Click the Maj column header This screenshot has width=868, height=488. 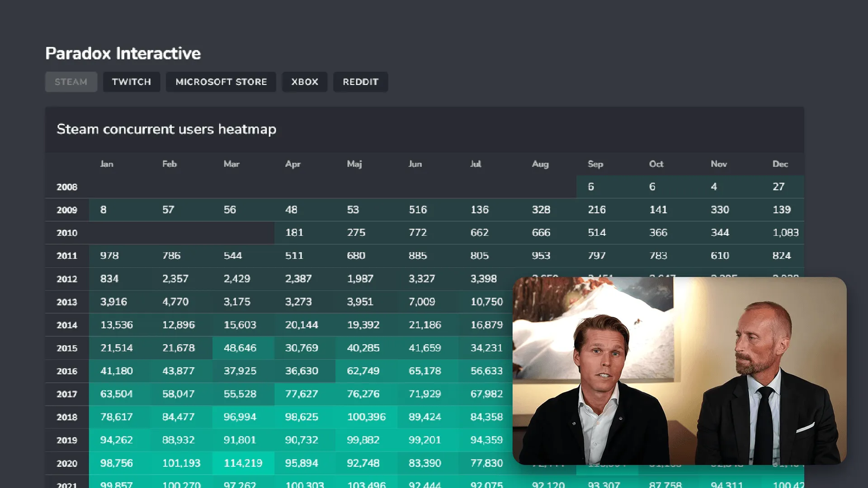354,164
